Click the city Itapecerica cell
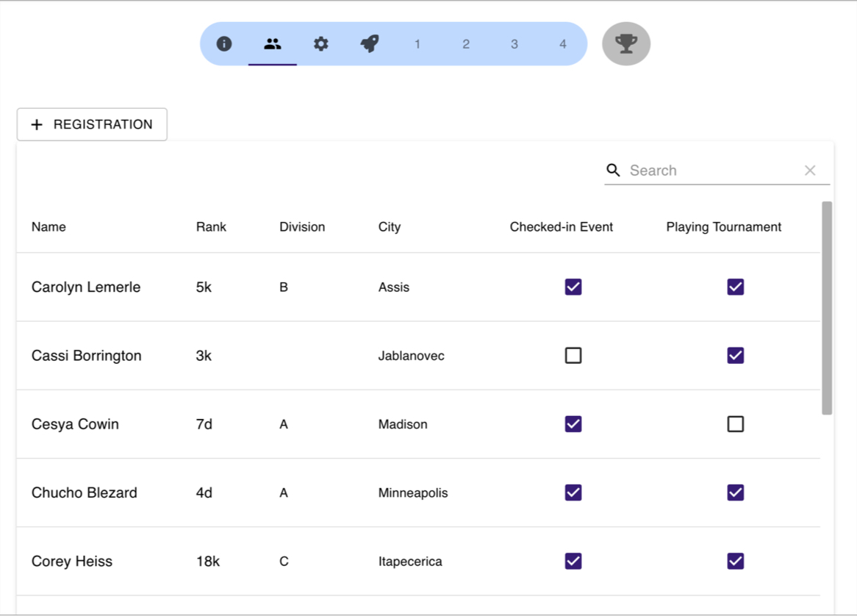The height and width of the screenshot is (616, 857). coord(410,562)
